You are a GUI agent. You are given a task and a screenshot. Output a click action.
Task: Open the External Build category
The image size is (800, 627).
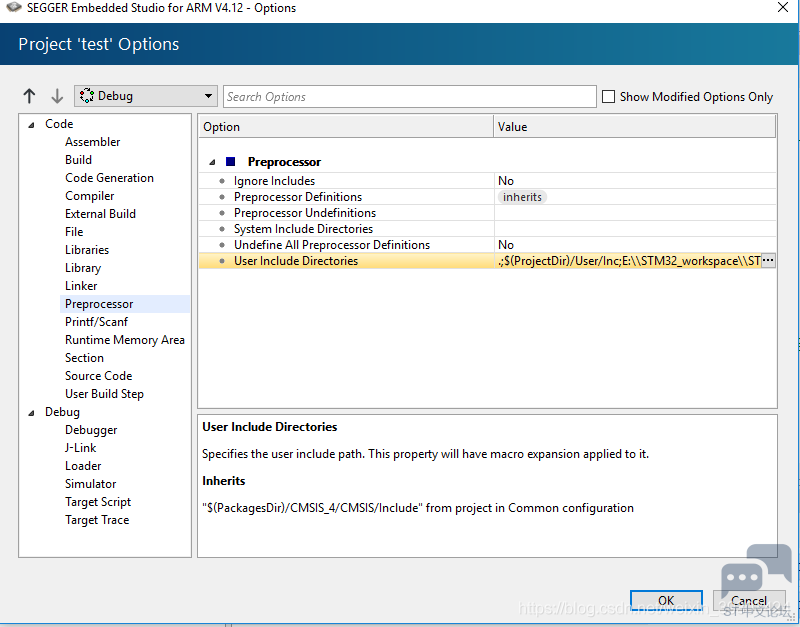click(x=100, y=214)
